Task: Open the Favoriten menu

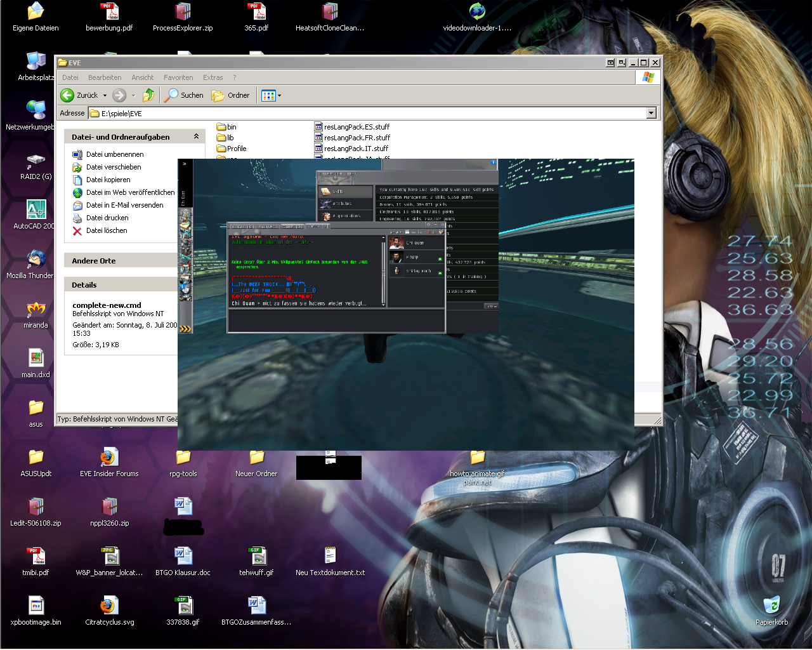Action: [178, 77]
